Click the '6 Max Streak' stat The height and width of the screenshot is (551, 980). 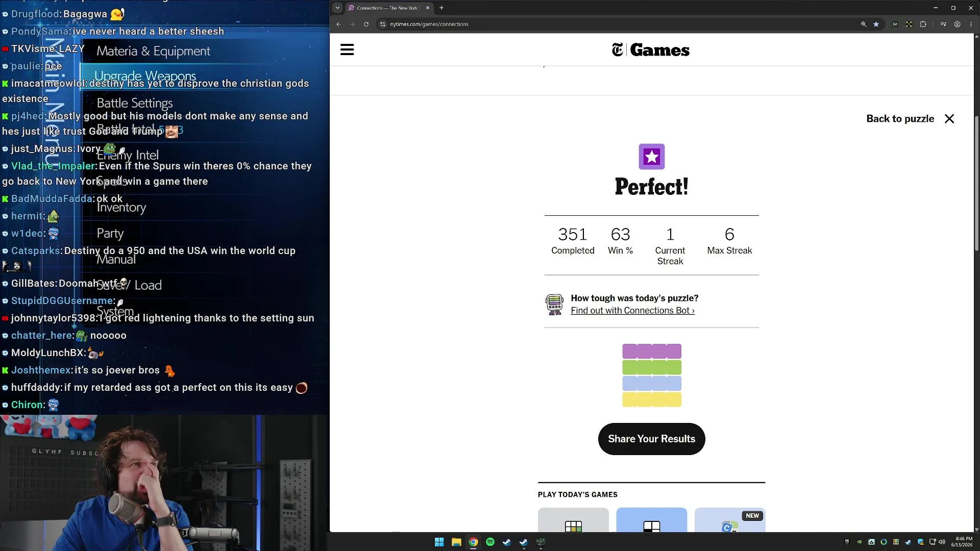729,241
